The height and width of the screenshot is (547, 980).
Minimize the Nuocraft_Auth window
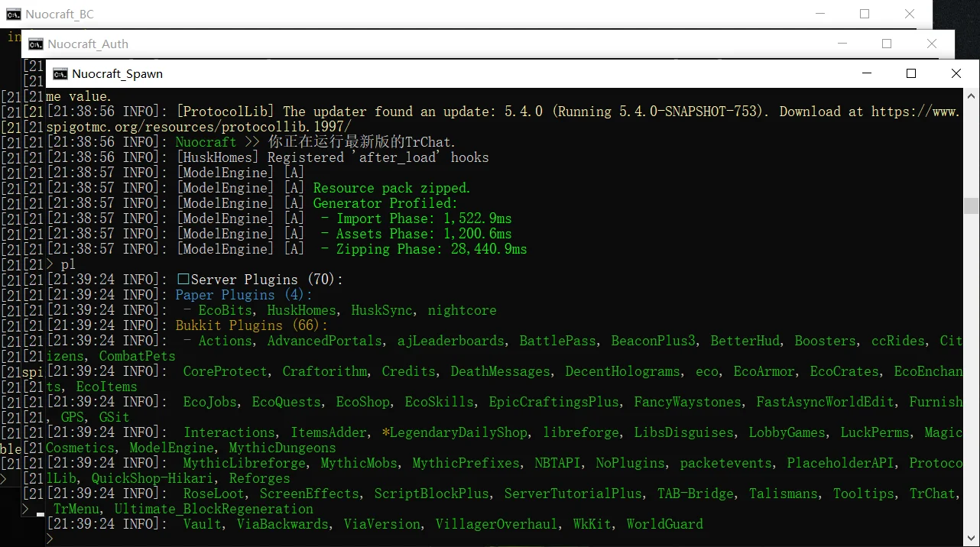coord(842,44)
